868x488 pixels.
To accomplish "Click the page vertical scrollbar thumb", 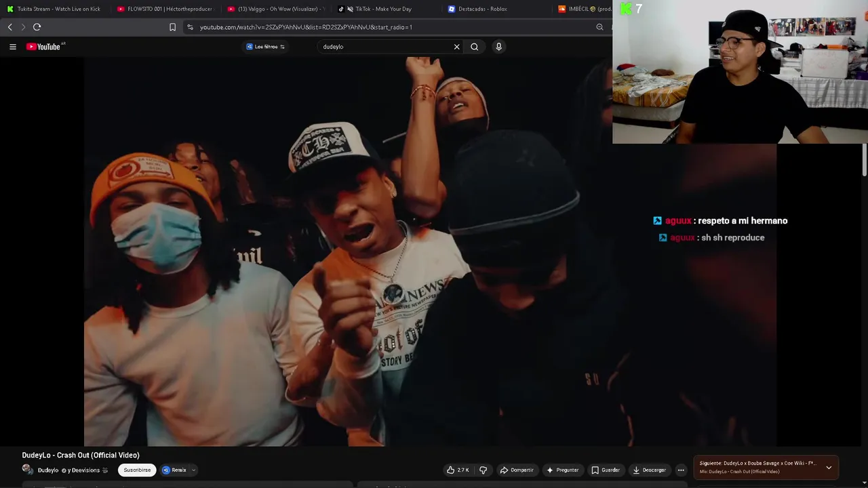I will click(865, 161).
